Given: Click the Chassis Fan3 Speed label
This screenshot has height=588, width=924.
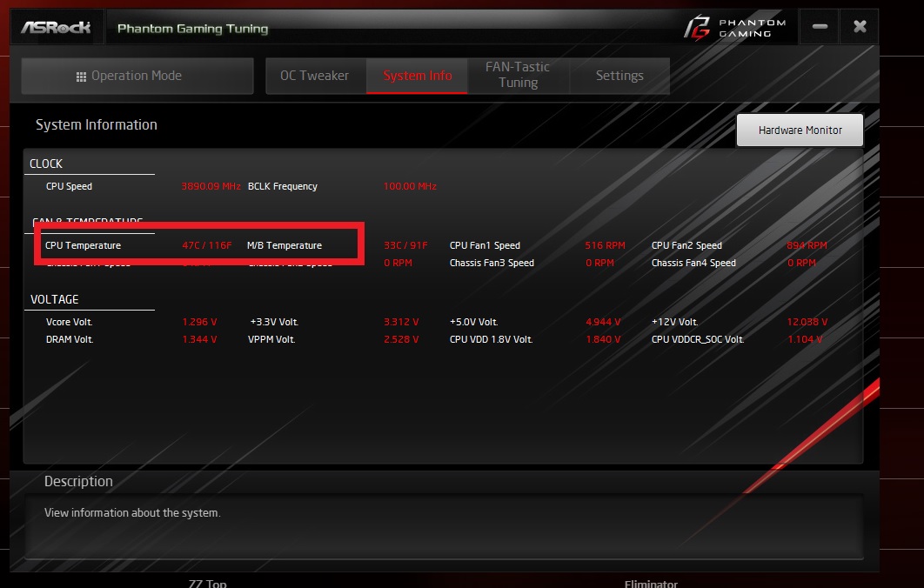Looking at the screenshot, I should click(x=492, y=263).
